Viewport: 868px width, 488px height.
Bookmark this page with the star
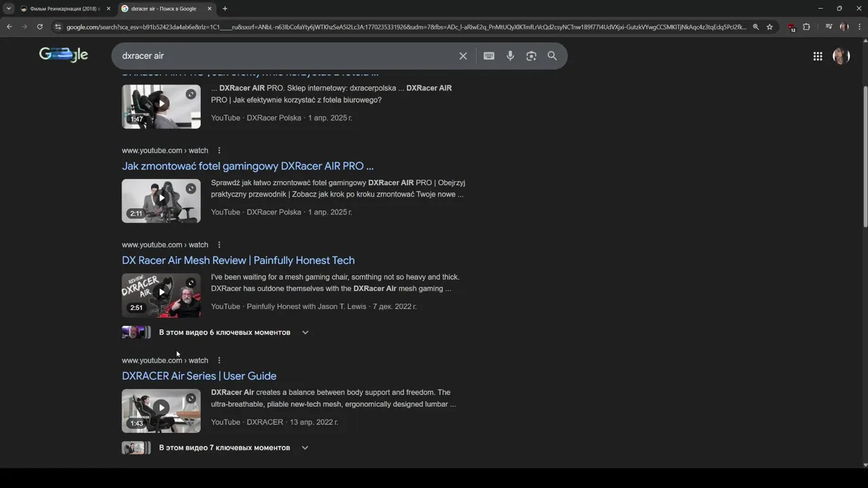pyautogui.click(x=770, y=27)
